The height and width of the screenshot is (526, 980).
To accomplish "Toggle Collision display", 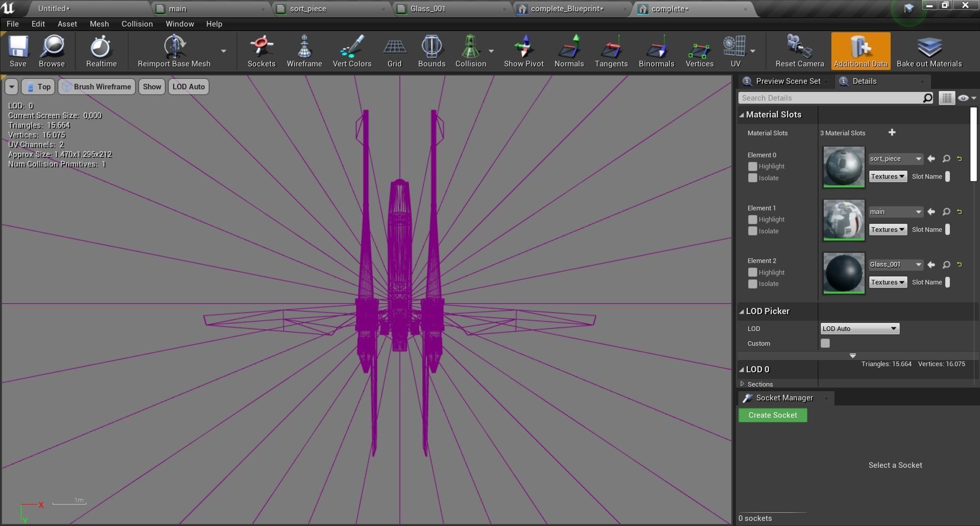I will click(x=470, y=51).
